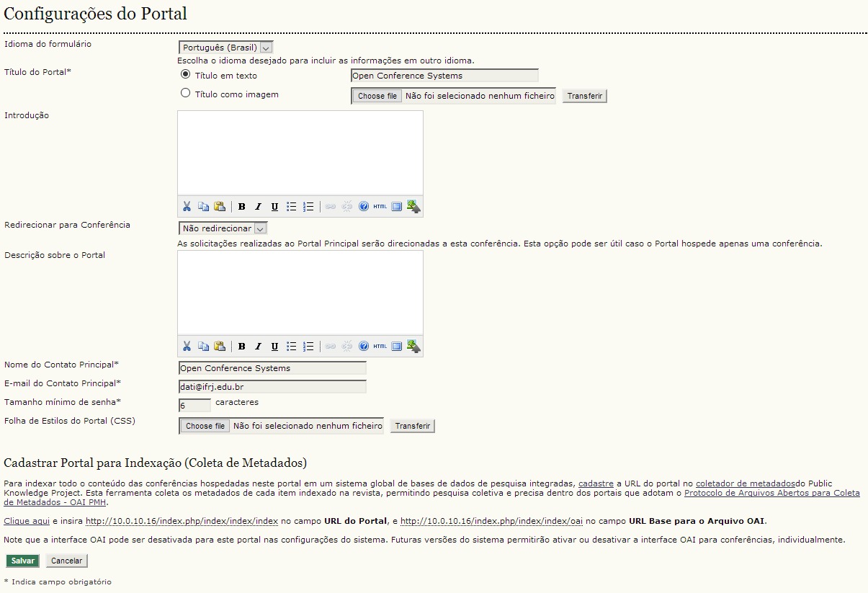Insert a bulleted list in the Introdução editor
The height and width of the screenshot is (593, 868).
pyautogui.click(x=292, y=207)
